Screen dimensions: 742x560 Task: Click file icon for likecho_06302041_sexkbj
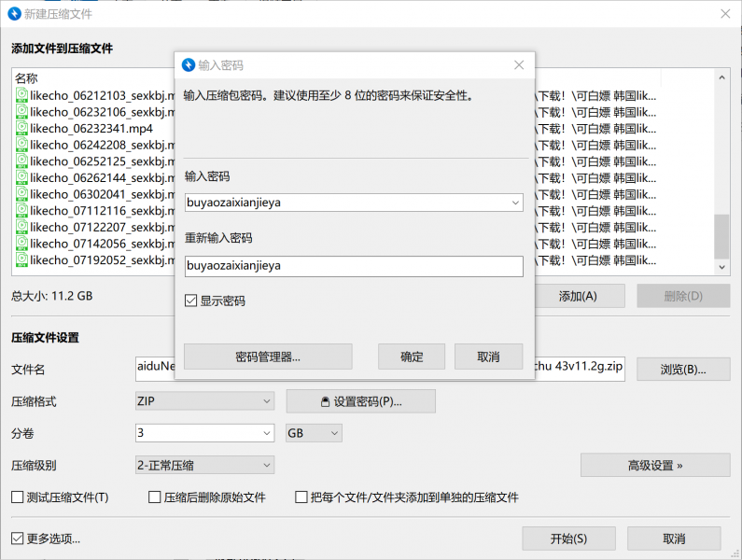(21, 194)
